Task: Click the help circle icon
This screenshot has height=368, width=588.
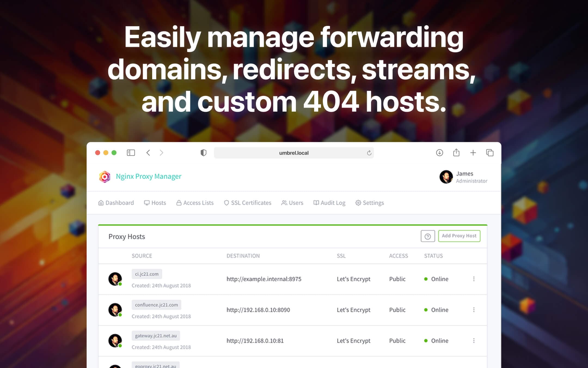Action: pyautogui.click(x=428, y=236)
